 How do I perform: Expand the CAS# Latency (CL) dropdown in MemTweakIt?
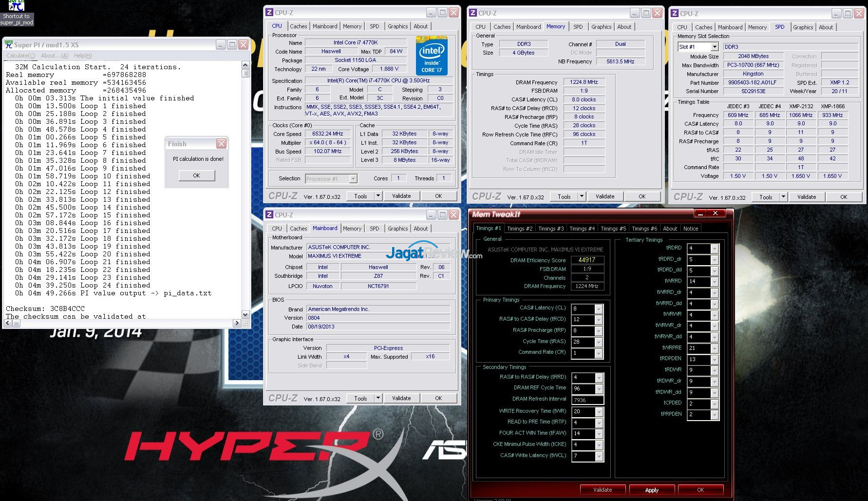pyautogui.click(x=599, y=309)
